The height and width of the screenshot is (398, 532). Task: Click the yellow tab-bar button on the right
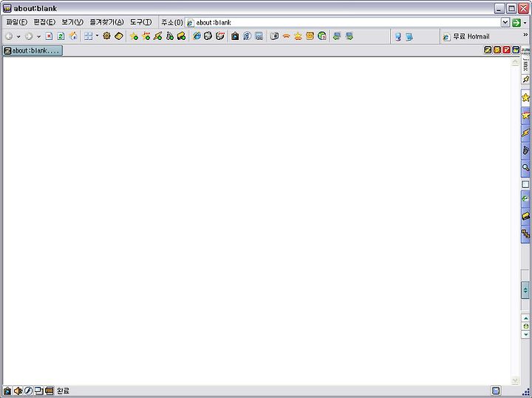pos(488,50)
